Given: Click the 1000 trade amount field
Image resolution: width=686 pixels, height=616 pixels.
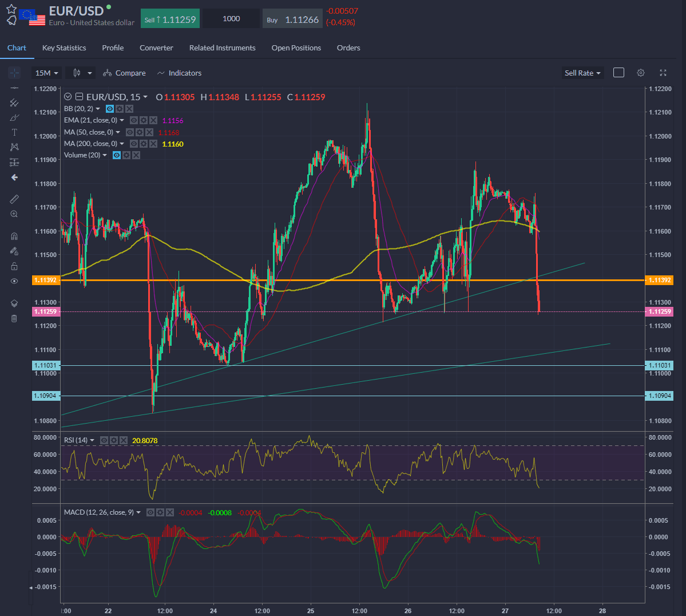Looking at the screenshot, I should 231,19.
